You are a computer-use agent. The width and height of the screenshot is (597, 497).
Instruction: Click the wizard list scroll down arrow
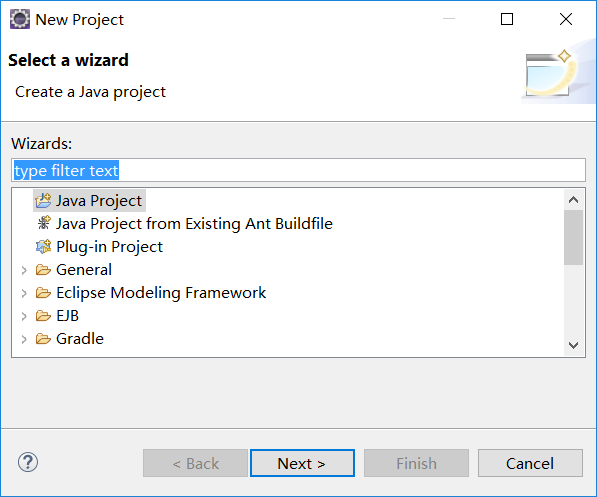[573, 345]
